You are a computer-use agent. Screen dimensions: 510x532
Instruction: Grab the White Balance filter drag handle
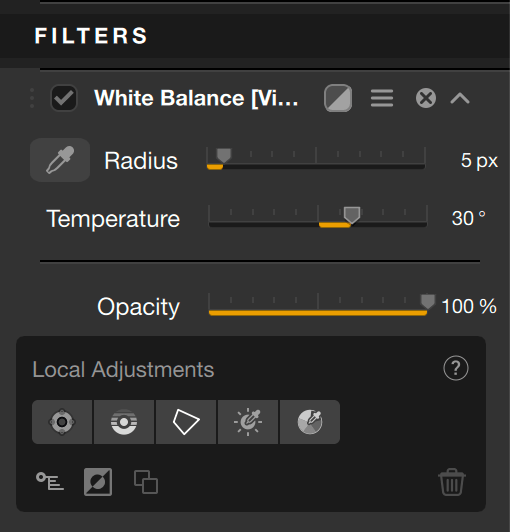pos(32,98)
